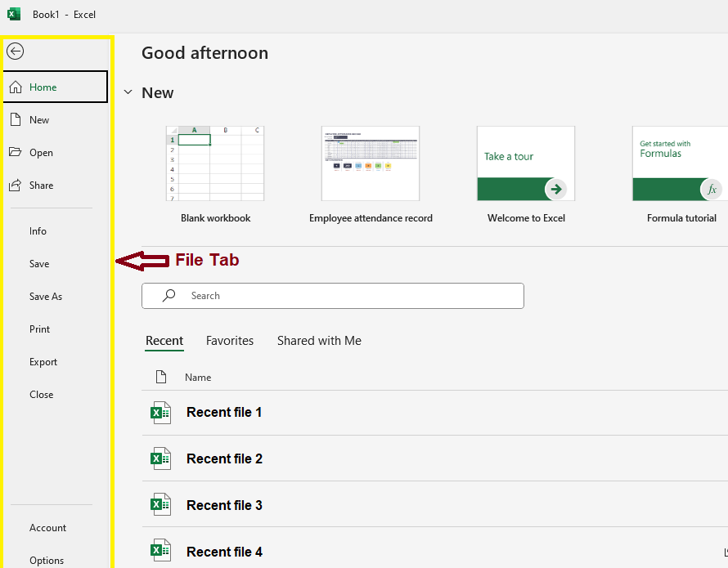Viewport: 728px width, 568px height.
Task: Click the magnifier icon in search box
Action: coord(169,296)
